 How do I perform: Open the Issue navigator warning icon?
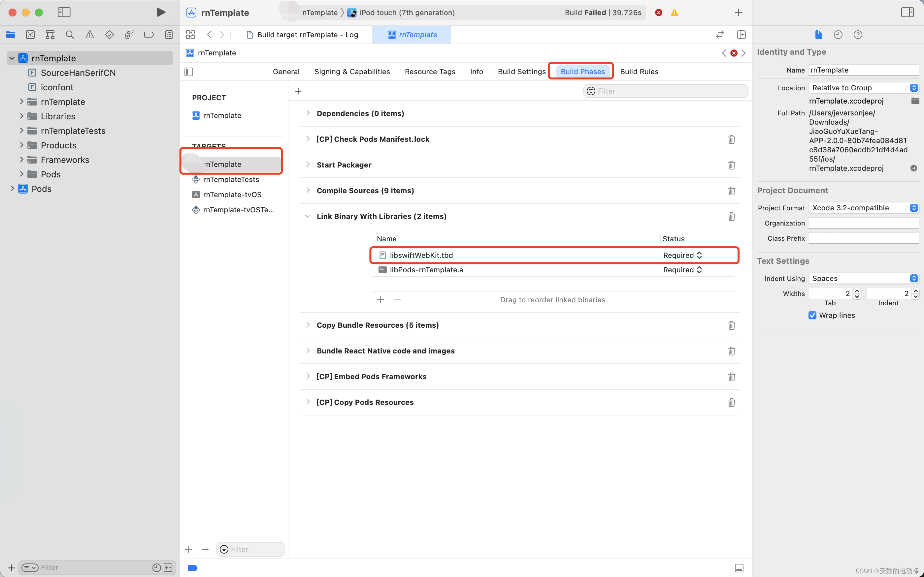(x=89, y=35)
